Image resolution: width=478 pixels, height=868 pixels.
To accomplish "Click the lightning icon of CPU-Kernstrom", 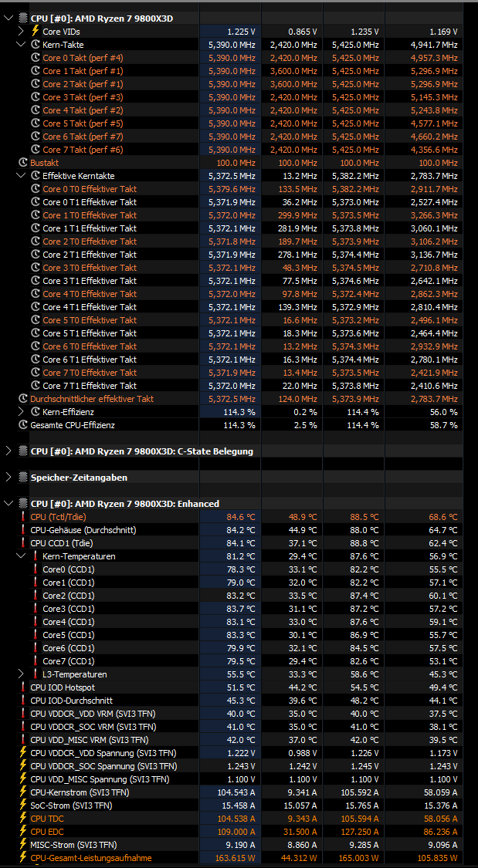I will point(22,792).
